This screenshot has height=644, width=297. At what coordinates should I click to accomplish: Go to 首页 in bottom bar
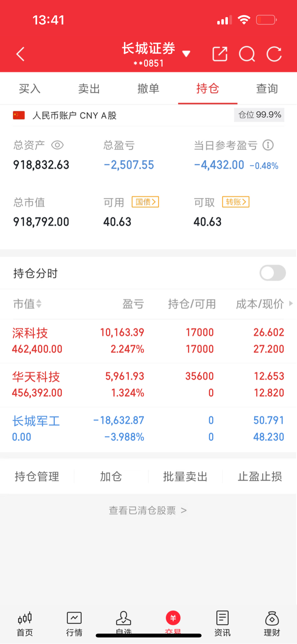(25, 624)
